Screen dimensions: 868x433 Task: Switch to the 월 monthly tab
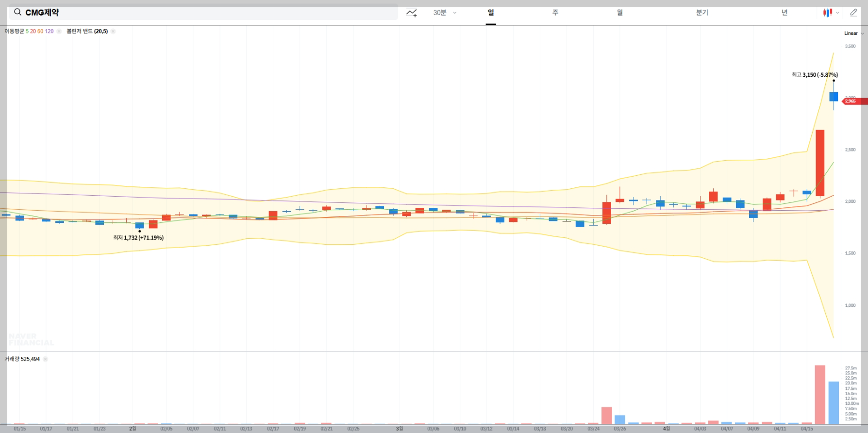point(620,13)
